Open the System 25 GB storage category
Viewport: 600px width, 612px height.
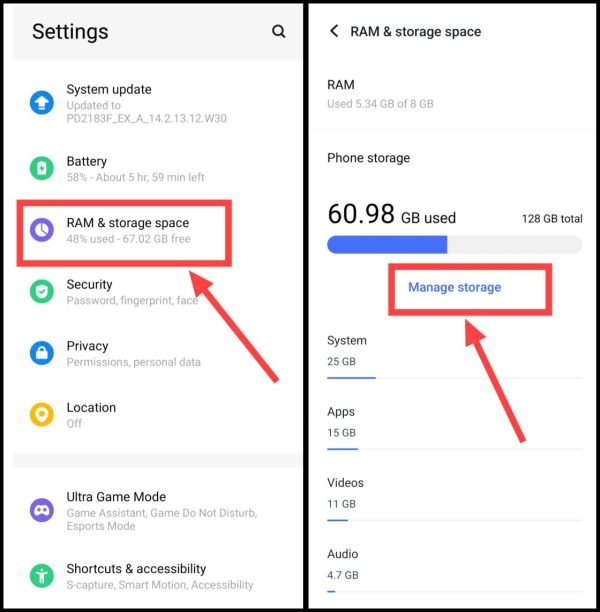click(x=454, y=356)
